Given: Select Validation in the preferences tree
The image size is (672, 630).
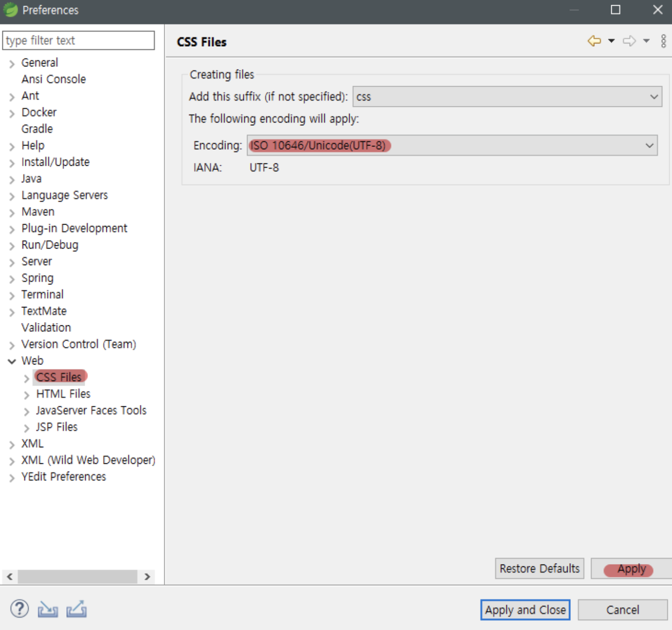Looking at the screenshot, I should [46, 327].
